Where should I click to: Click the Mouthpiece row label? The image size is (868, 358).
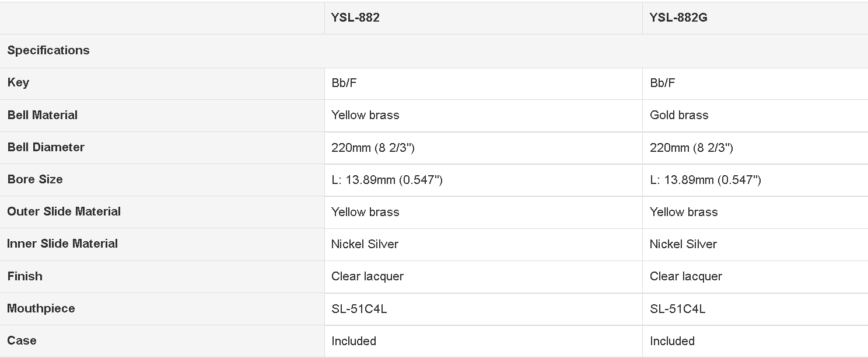click(41, 308)
